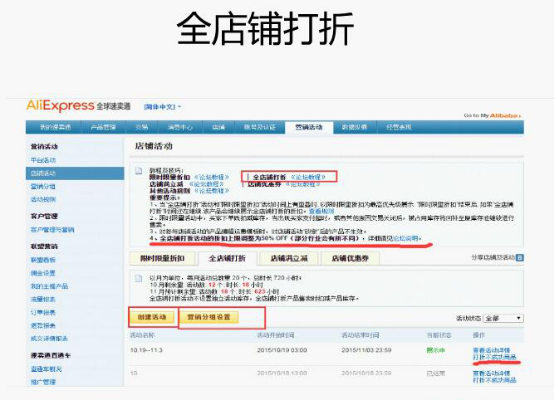
Task: Follow the Go to My Alibaba link
Action: pyautogui.click(x=492, y=115)
